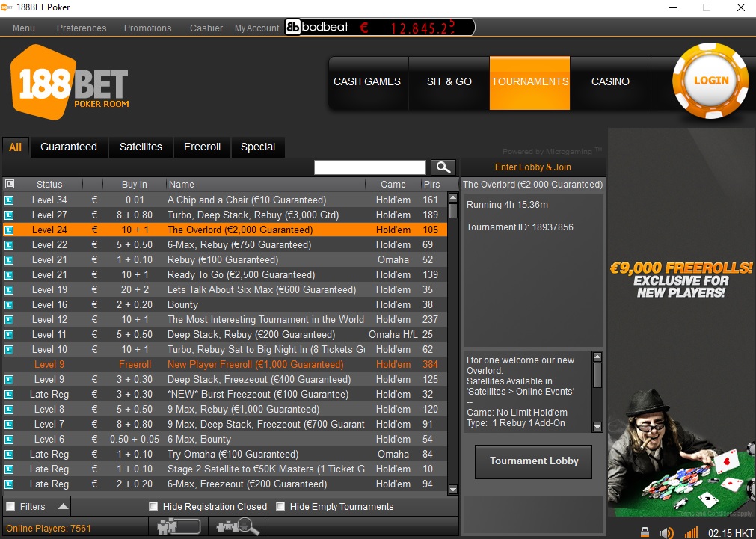Click icon beside Turbo Rebuy Sat to Big Night In row
The height and width of the screenshot is (539, 756).
(x=9, y=350)
